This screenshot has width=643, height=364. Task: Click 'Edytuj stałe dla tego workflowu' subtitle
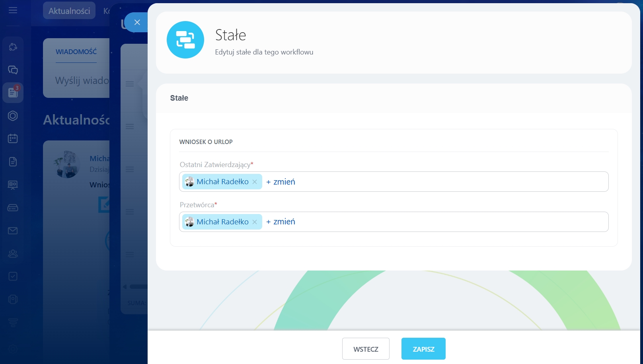point(264,52)
